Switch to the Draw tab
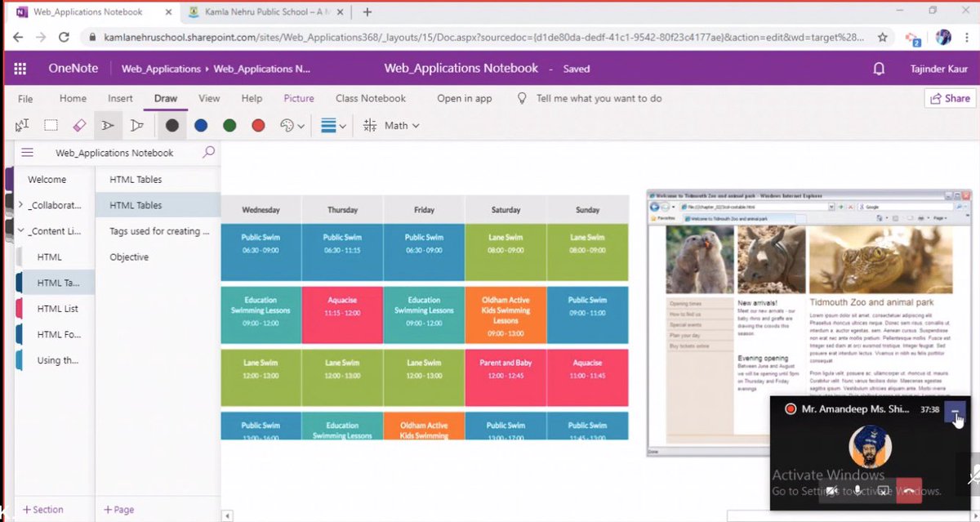Image resolution: width=980 pixels, height=522 pixels. 166,98
